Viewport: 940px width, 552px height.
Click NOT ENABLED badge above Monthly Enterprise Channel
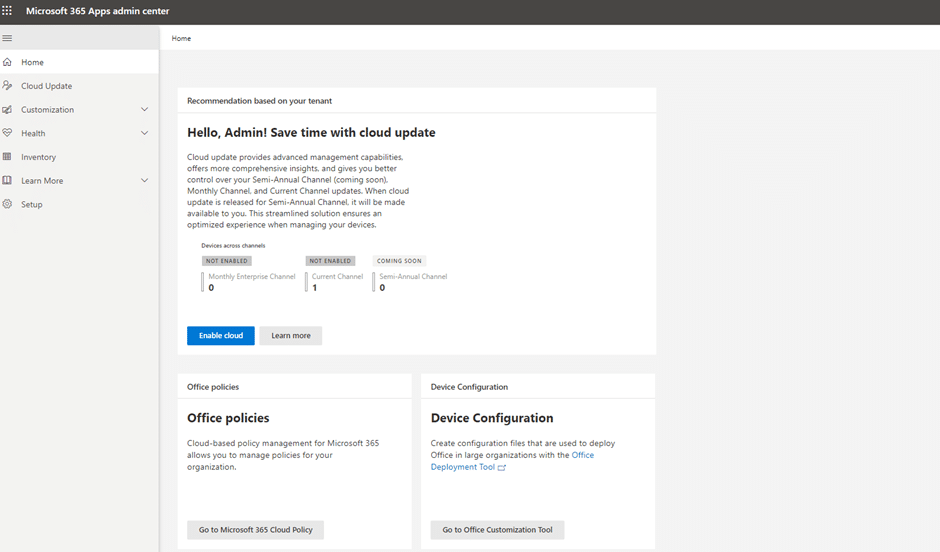(x=227, y=261)
